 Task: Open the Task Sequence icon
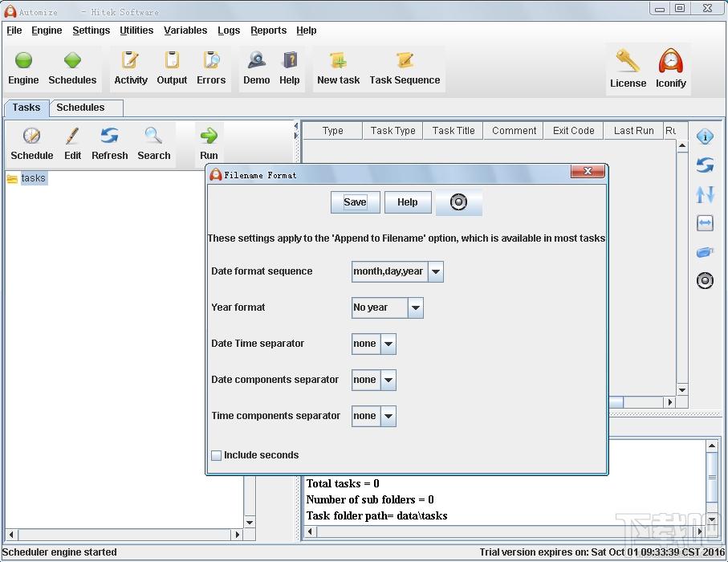405,60
